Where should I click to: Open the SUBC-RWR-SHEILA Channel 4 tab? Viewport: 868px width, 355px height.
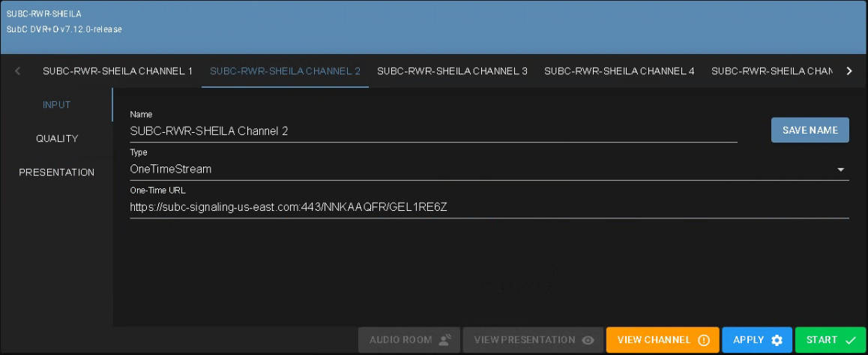point(619,71)
